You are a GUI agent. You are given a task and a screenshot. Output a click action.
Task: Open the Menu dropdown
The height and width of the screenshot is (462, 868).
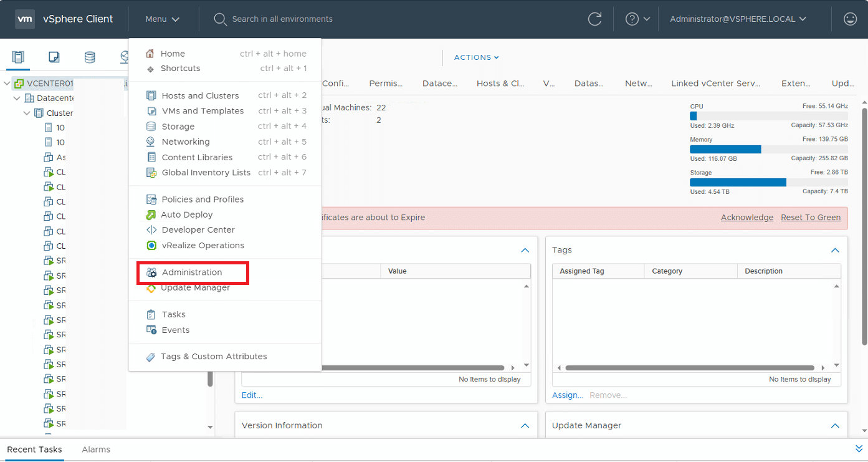pos(163,19)
